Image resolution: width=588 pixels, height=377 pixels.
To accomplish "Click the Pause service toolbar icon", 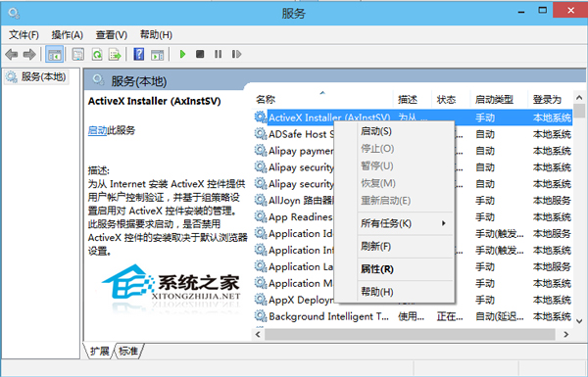I will 218,54.
